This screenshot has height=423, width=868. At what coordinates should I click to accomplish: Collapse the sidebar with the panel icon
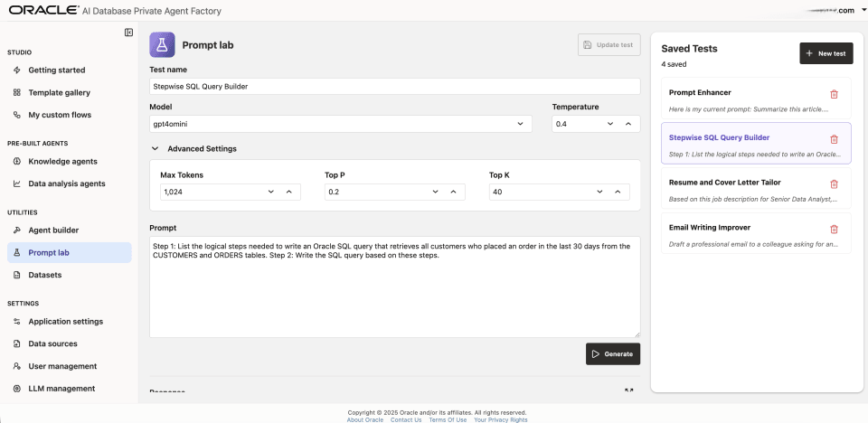[129, 33]
